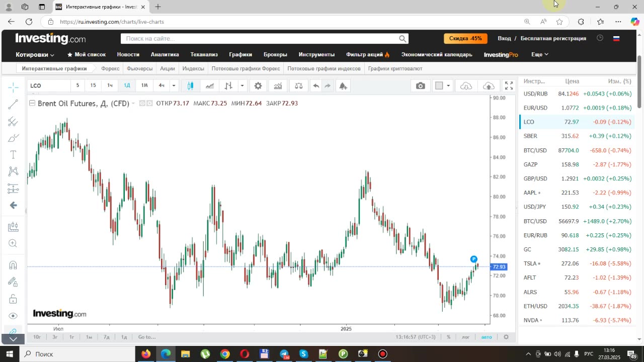Select the trend line drawing tool

click(13, 105)
